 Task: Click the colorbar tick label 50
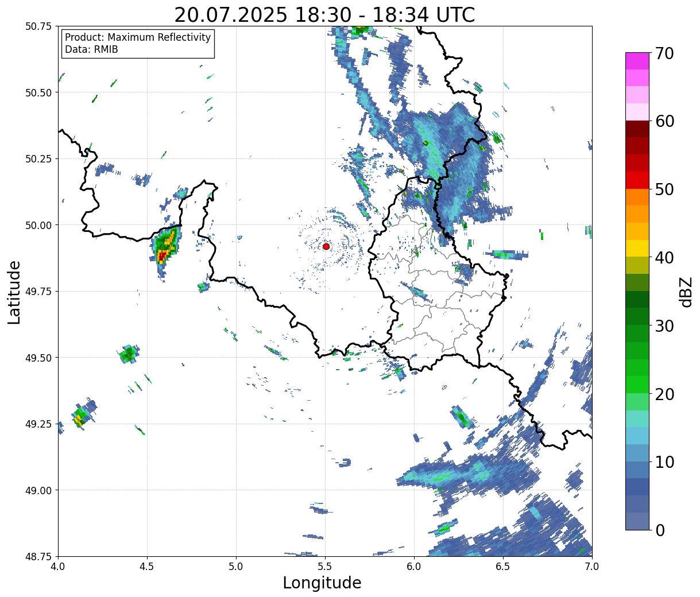[x=664, y=189]
